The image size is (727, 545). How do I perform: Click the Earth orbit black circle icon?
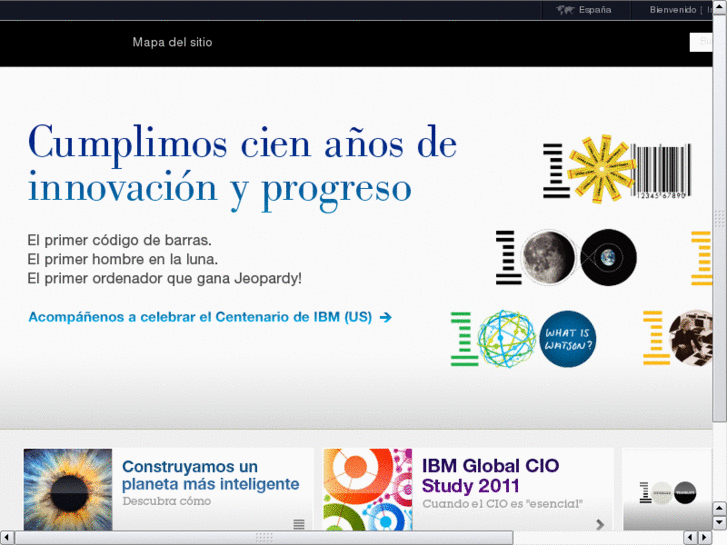coord(608,257)
